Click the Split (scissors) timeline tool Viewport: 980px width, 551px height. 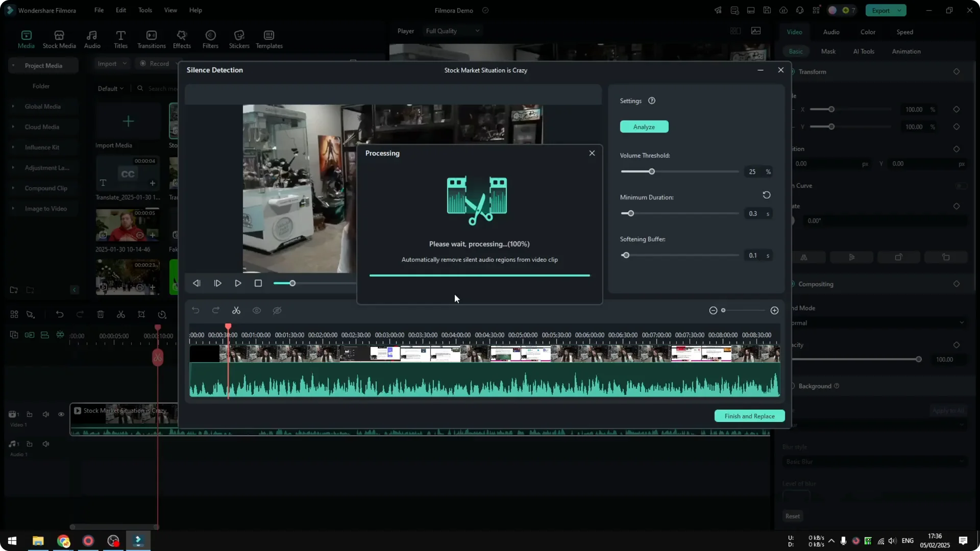click(x=121, y=314)
